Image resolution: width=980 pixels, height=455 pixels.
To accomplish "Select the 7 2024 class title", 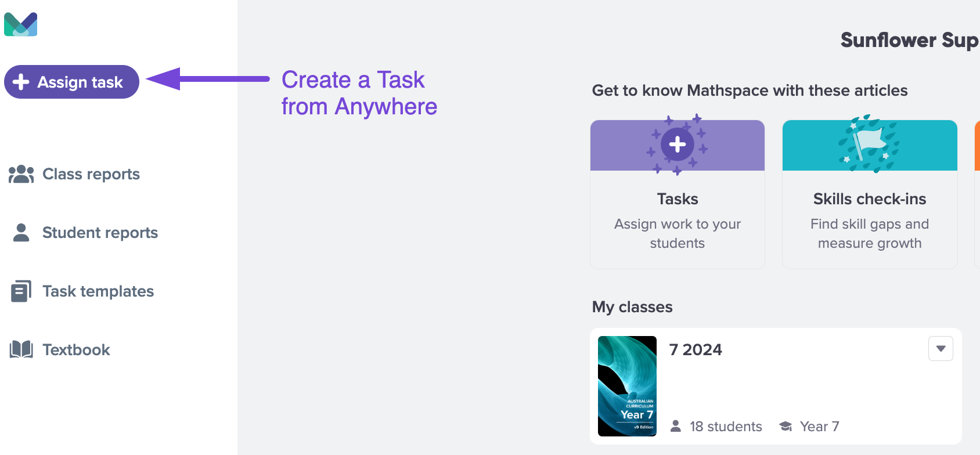I will [x=696, y=350].
